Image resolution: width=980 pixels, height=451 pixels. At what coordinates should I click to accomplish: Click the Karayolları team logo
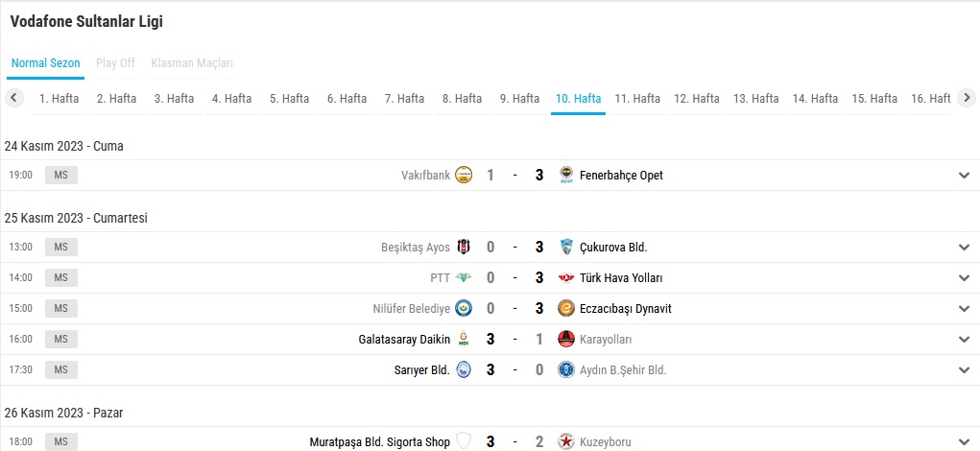[x=566, y=339]
